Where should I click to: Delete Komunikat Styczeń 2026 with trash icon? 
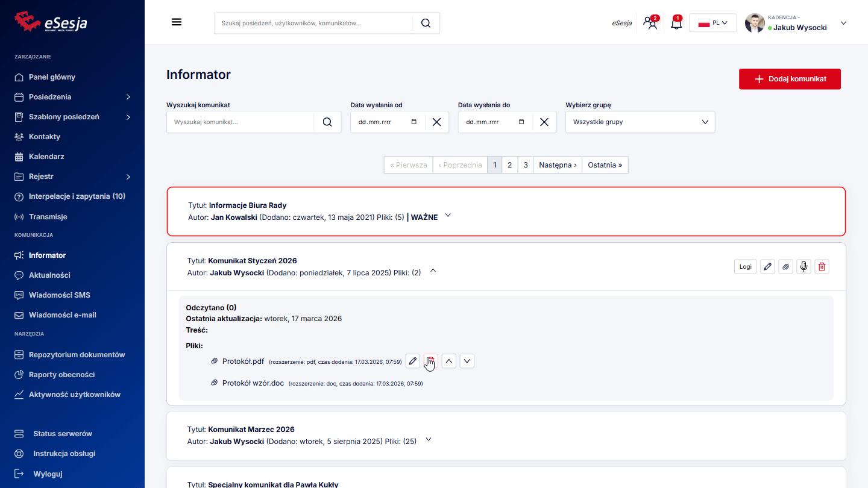pyautogui.click(x=822, y=267)
